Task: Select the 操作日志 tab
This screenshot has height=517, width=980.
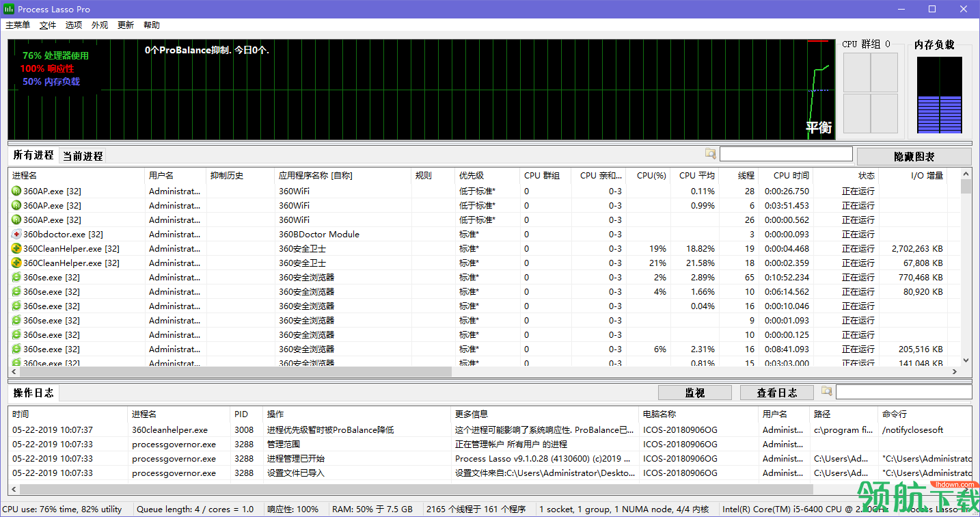Action: 33,393
